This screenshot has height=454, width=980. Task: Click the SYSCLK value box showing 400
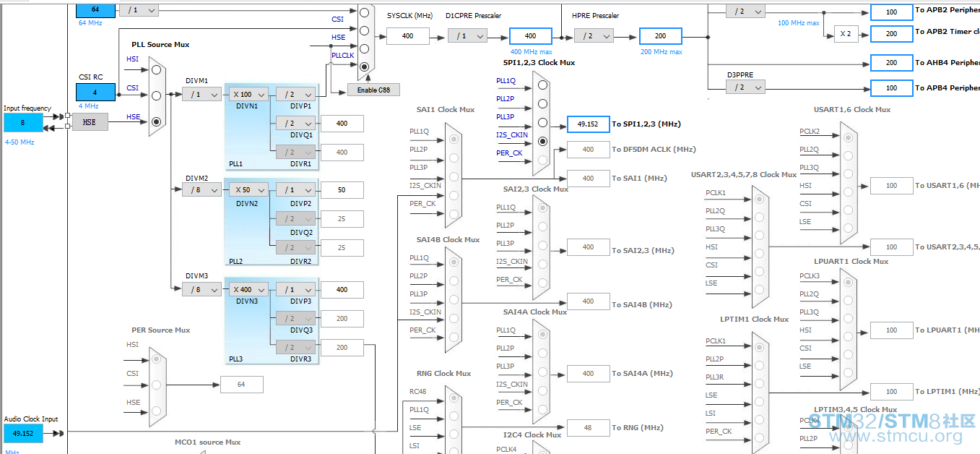[407, 36]
